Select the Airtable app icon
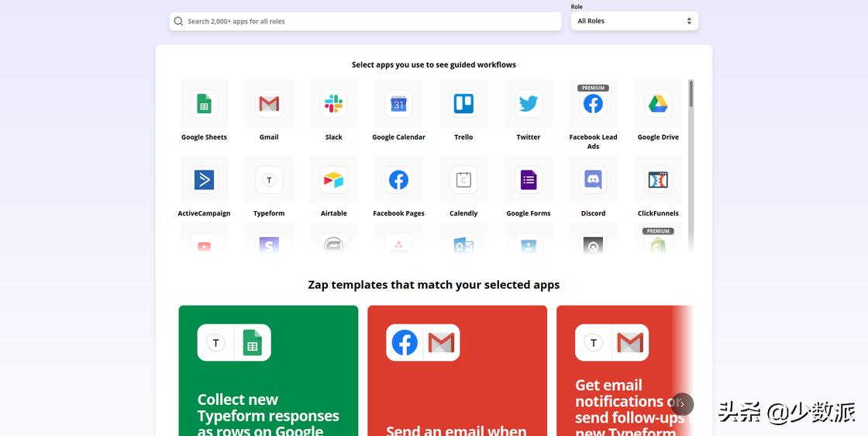This screenshot has height=436, width=868. [334, 180]
